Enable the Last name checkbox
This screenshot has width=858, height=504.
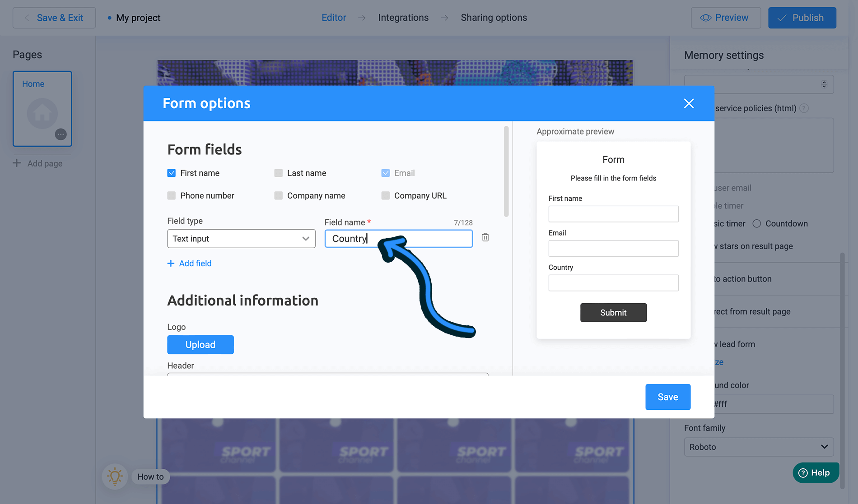(x=279, y=173)
